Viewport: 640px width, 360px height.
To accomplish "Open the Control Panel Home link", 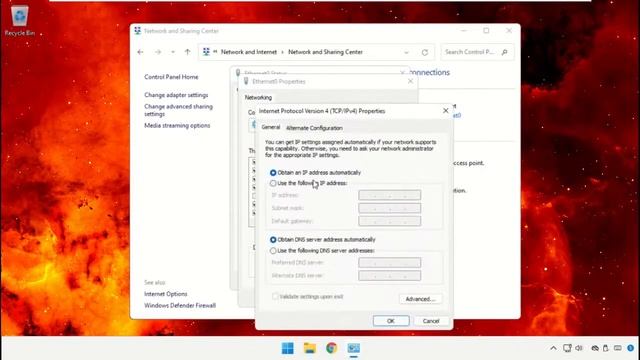I will point(171,77).
